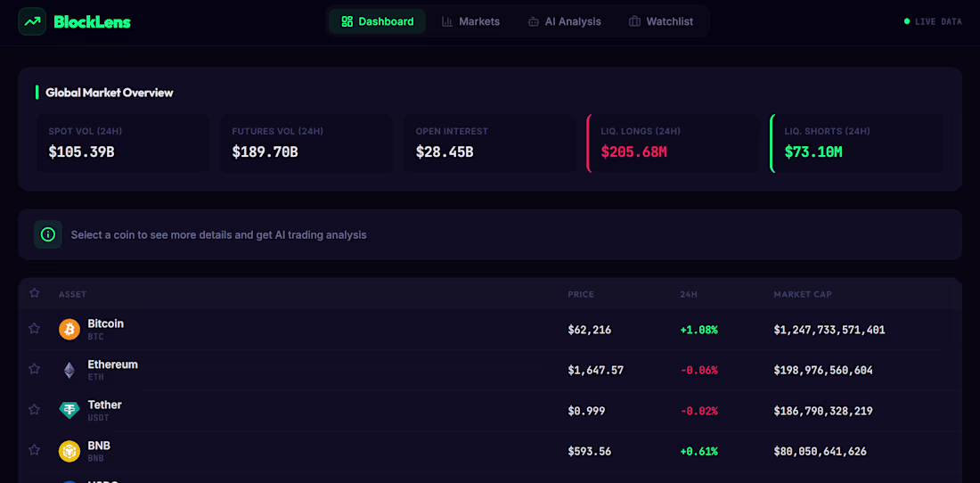This screenshot has width=980, height=483.
Task: Click the Liq. Longs $205.68M card
Action: (x=674, y=143)
